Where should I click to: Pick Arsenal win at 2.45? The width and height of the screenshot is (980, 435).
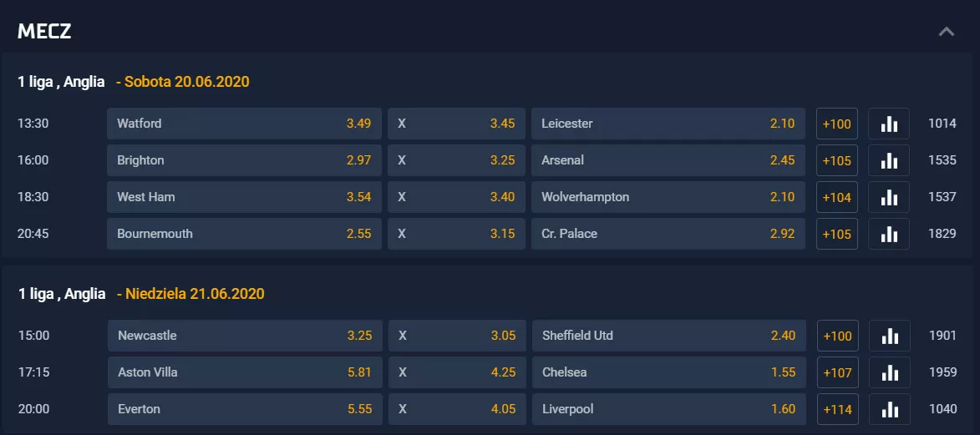[x=668, y=160]
